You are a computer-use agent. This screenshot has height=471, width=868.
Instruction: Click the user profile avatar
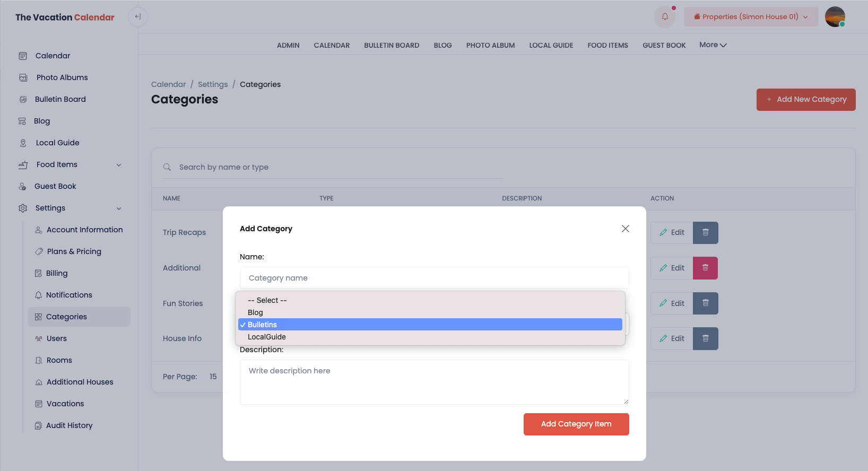835,17
